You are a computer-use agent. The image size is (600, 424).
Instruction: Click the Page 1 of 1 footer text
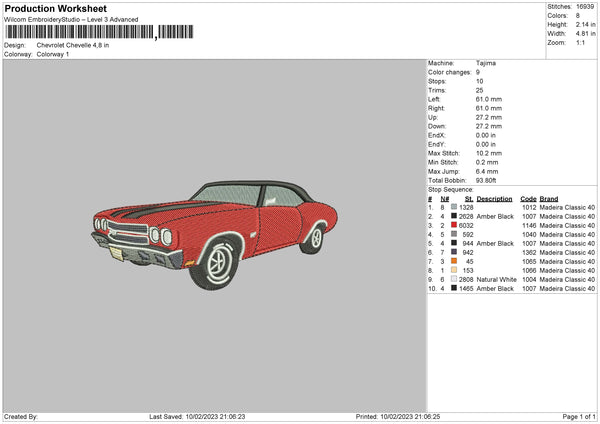click(579, 416)
